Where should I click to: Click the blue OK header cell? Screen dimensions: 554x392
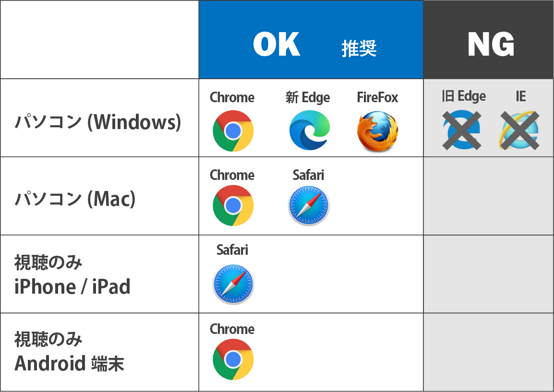coord(311,39)
